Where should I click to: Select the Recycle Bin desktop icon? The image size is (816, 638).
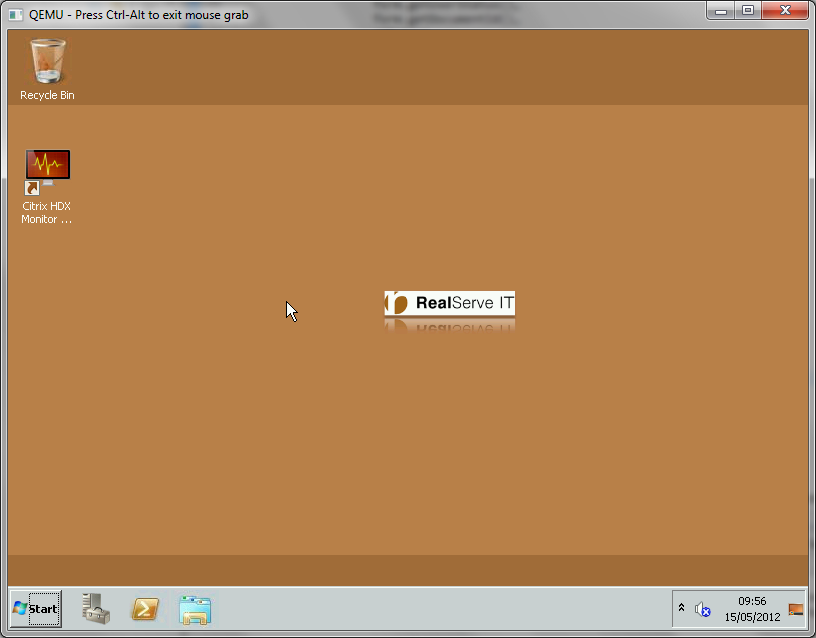tap(47, 68)
